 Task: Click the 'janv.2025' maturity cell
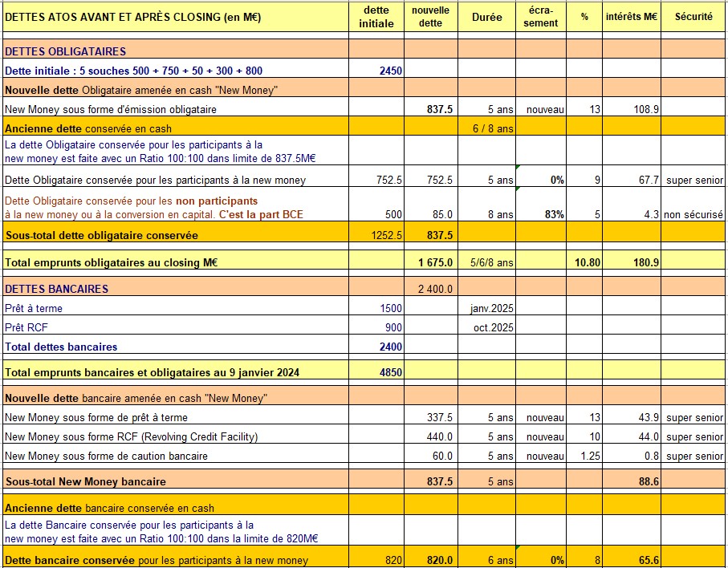pyautogui.click(x=492, y=309)
